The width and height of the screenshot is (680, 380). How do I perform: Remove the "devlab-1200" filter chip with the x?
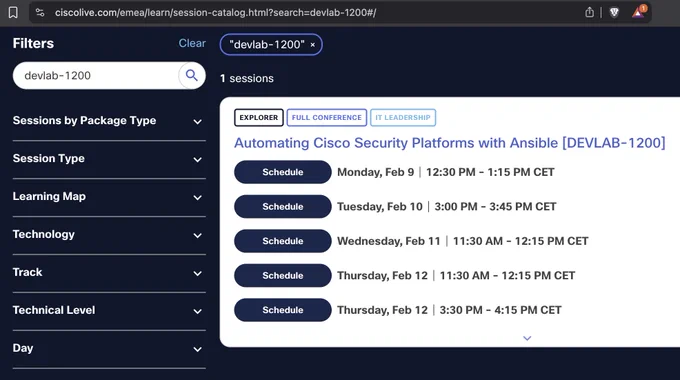312,45
